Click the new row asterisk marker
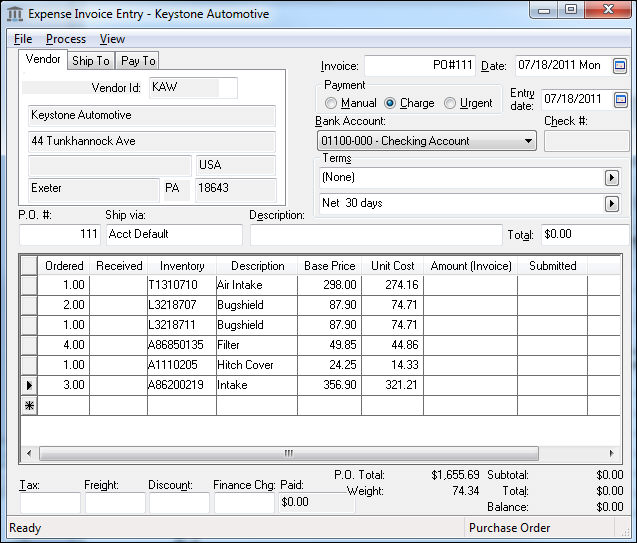 pyautogui.click(x=28, y=405)
